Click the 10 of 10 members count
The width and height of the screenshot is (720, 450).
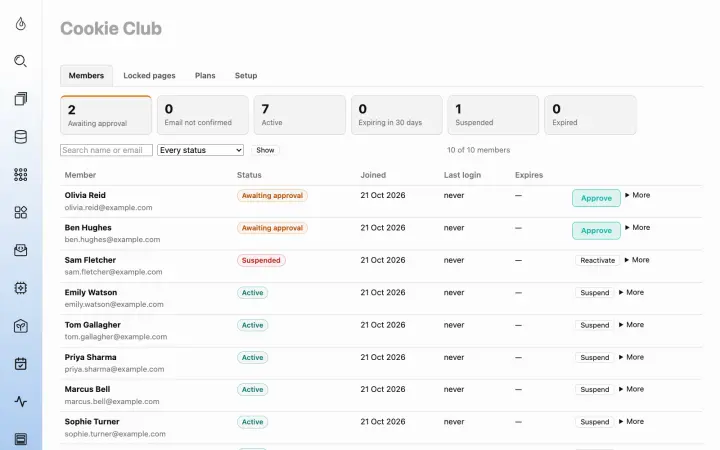tap(478, 150)
